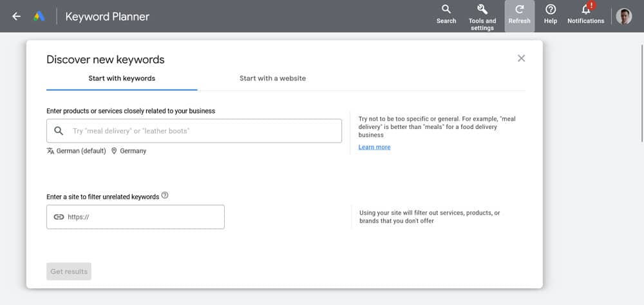
Task: Open Tools and settings menu
Action: coord(482,16)
